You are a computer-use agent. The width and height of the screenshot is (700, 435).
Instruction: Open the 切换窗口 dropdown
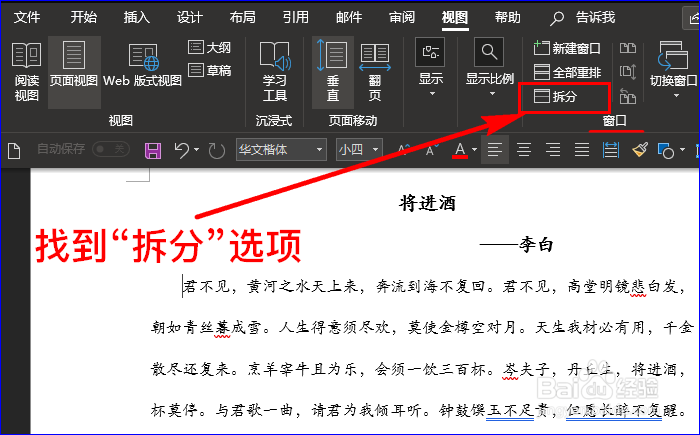coord(673,70)
